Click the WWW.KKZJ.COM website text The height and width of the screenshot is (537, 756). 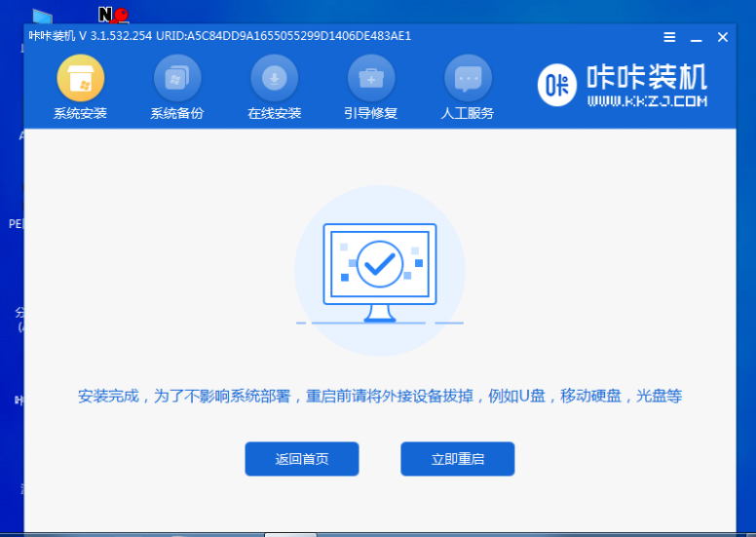pos(646,101)
